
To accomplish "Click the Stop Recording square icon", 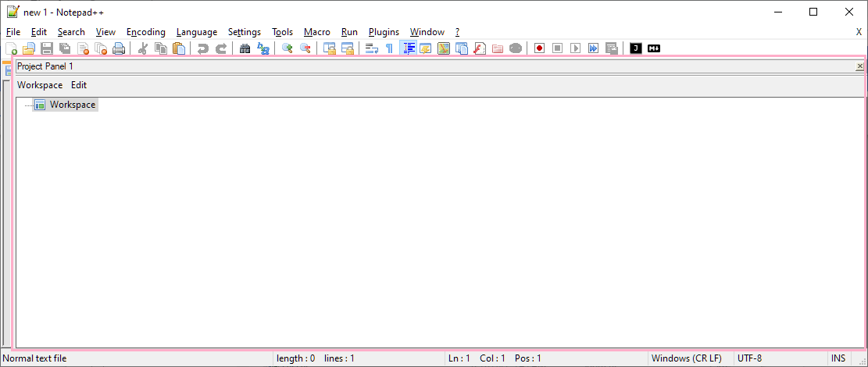I will point(558,48).
